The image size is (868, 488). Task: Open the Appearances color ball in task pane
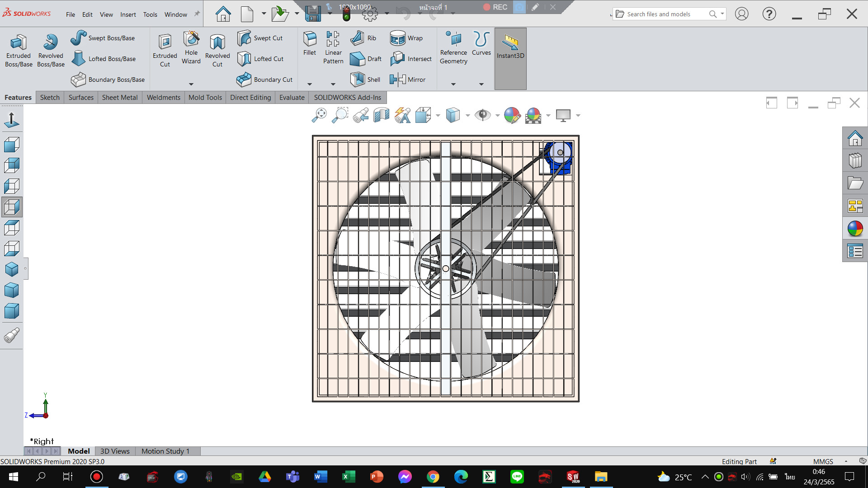(x=855, y=229)
